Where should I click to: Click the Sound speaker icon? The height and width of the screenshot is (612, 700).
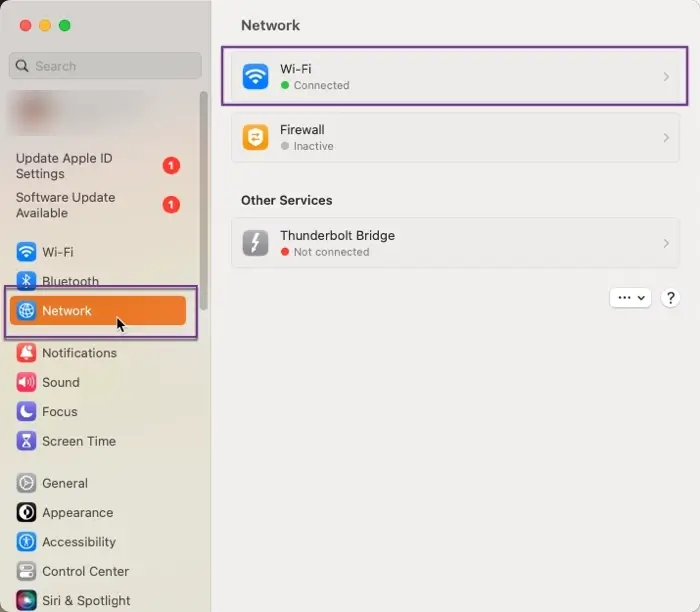[x=26, y=382]
